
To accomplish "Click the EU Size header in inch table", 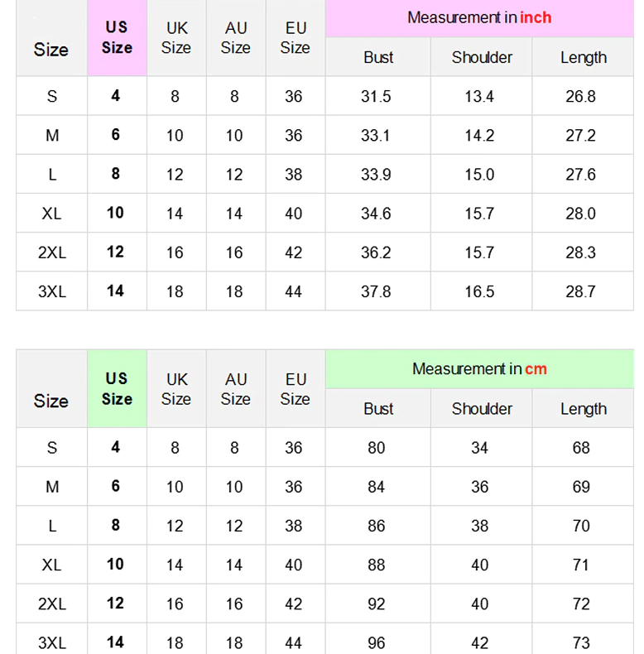I will point(295,38).
